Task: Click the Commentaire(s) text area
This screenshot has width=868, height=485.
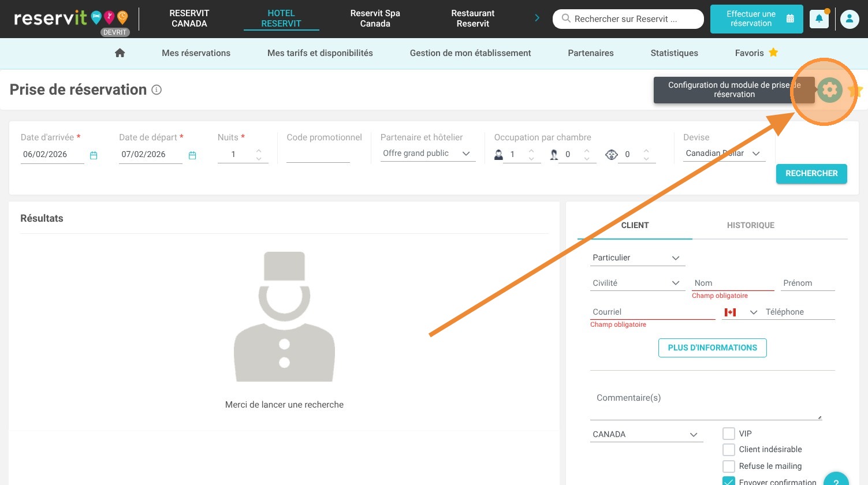Action: [706, 402]
